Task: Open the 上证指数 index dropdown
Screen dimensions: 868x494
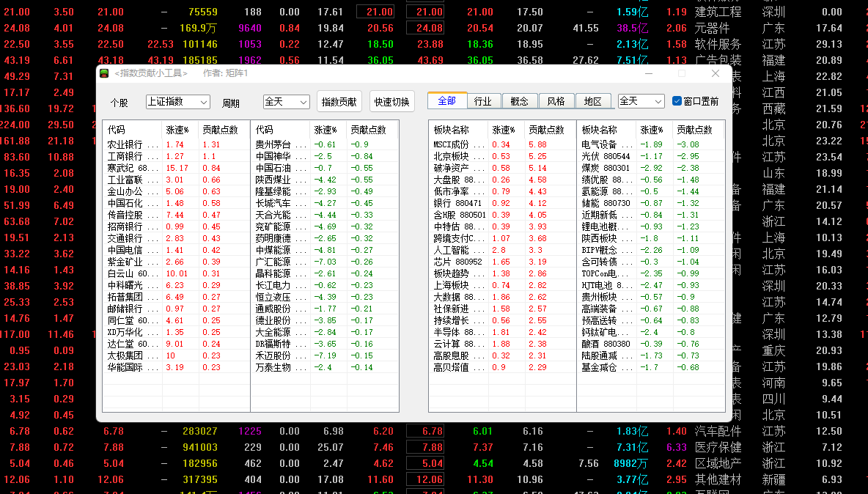Action: coord(177,102)
